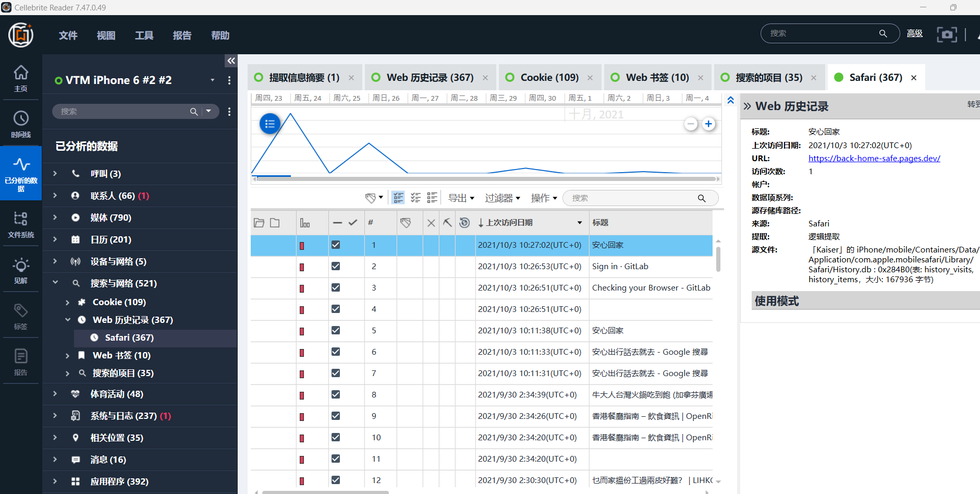Screen dimensions: 980x494
Task: Zoom out the timeline chart
Action: [x=691, y=124]
